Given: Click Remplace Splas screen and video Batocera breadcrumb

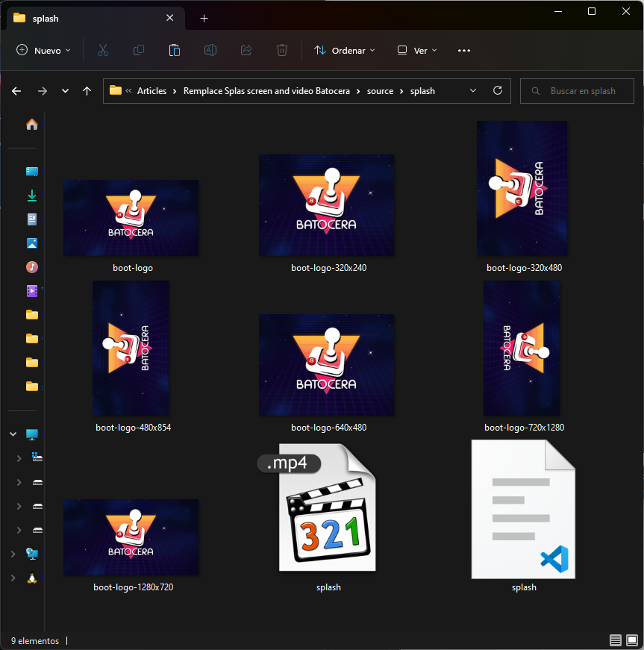Looking at the screenshot, I should click(x=266, y=91).
